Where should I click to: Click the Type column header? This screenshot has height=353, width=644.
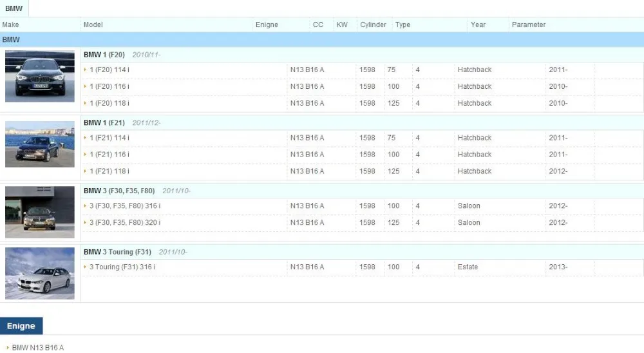pyautogui.click(x=403, y=24)
